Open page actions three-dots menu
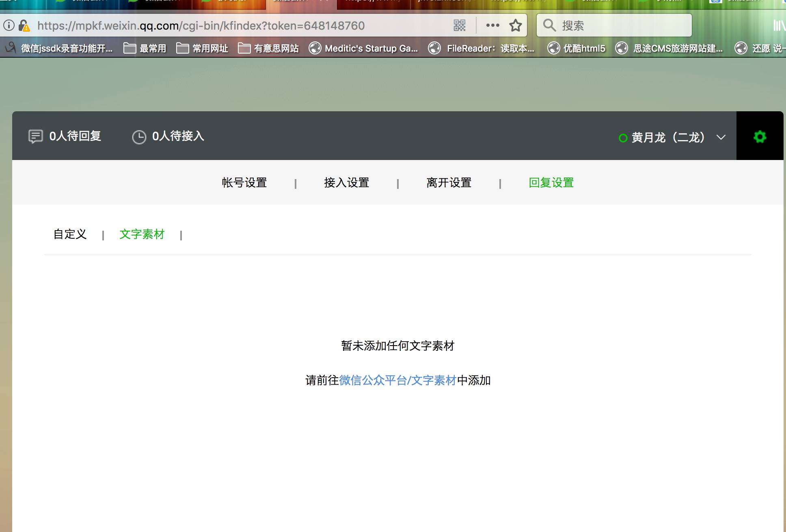Viewport: 786px width, 532px height. click(x=492, y=26)
